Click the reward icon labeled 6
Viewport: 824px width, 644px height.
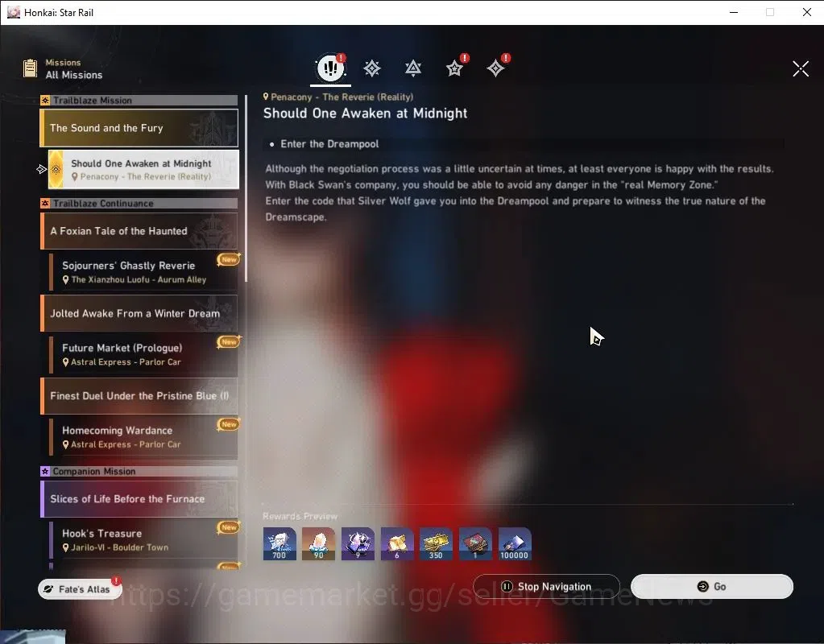point(397,543)
